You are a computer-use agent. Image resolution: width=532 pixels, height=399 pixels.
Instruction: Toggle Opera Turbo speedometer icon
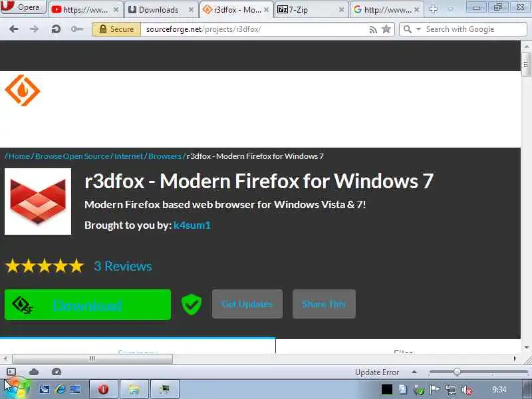pos(57,372)
